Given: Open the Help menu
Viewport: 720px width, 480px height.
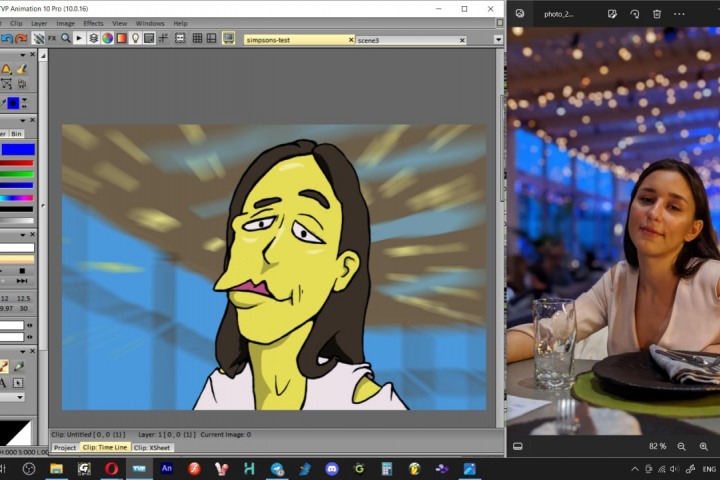Looking at the screenshot, I should (180, 23).
